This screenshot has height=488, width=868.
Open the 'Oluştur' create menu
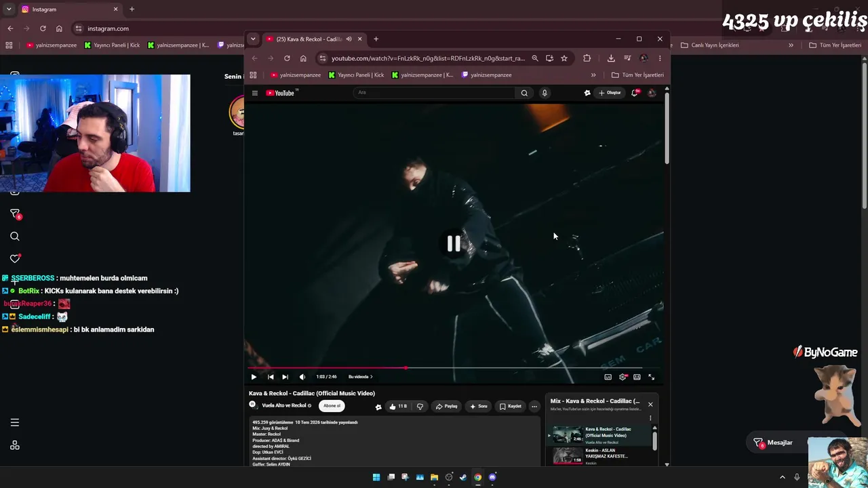click(610, 93)
